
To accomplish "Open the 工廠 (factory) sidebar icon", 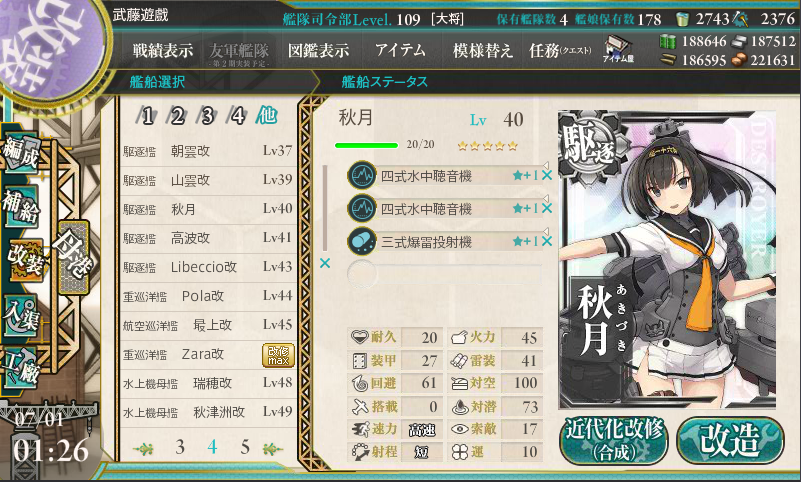I will point(21,368).
